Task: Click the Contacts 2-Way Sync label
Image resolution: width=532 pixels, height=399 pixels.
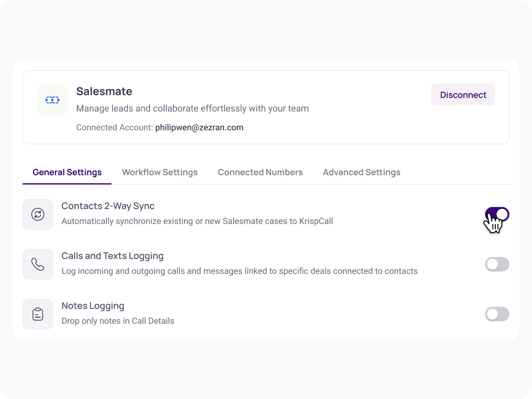Action: coord(108,206)
